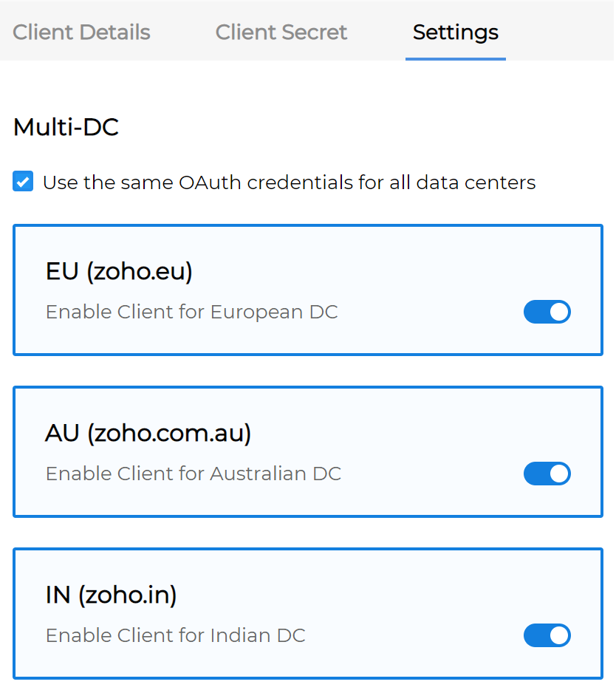Click the AU (zoho.com.au) heading
This screenshot has width=616, height=690.
point(148,433)
